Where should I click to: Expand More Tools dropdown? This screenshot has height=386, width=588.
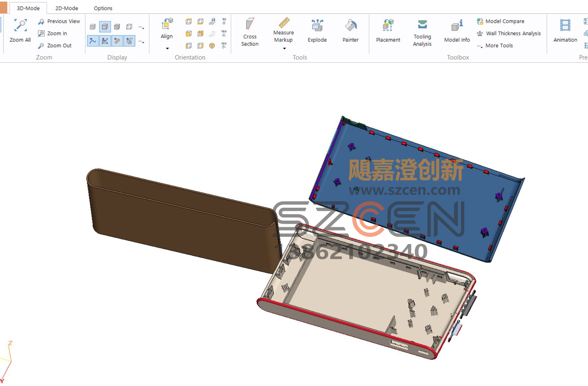point(495,45)
